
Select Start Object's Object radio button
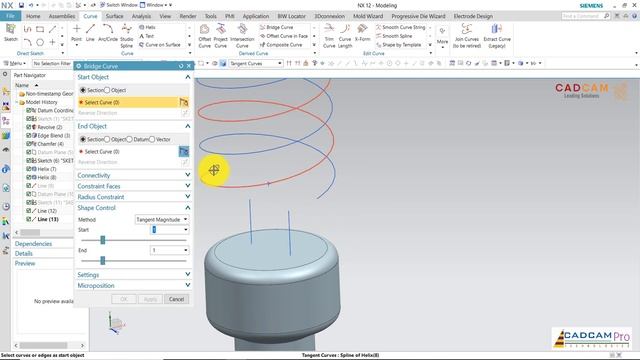(107, 90)
